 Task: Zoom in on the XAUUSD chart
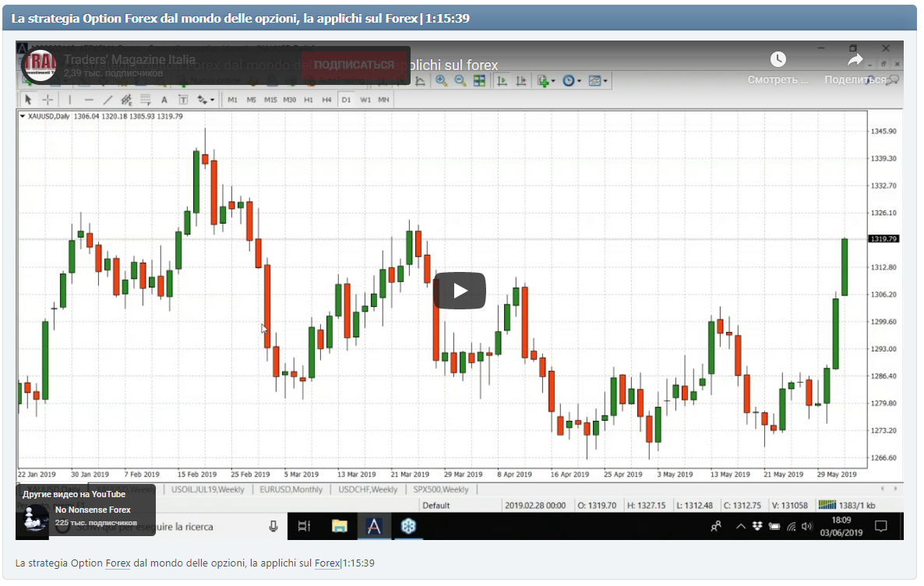[441, 80]
